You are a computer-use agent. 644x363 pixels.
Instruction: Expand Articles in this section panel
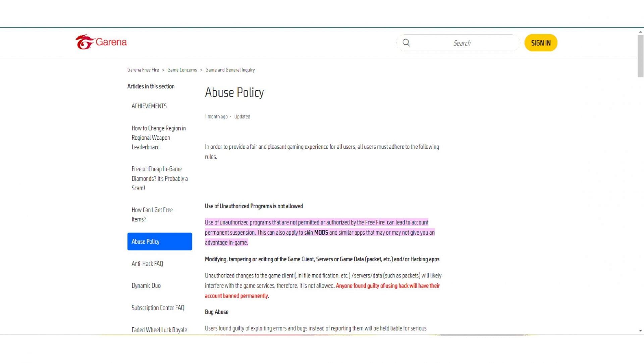pos(151,86)
